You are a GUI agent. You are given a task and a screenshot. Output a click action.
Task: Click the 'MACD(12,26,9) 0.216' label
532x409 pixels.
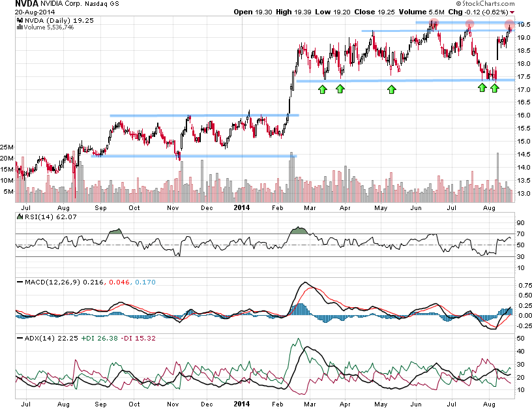coord(64,282)
